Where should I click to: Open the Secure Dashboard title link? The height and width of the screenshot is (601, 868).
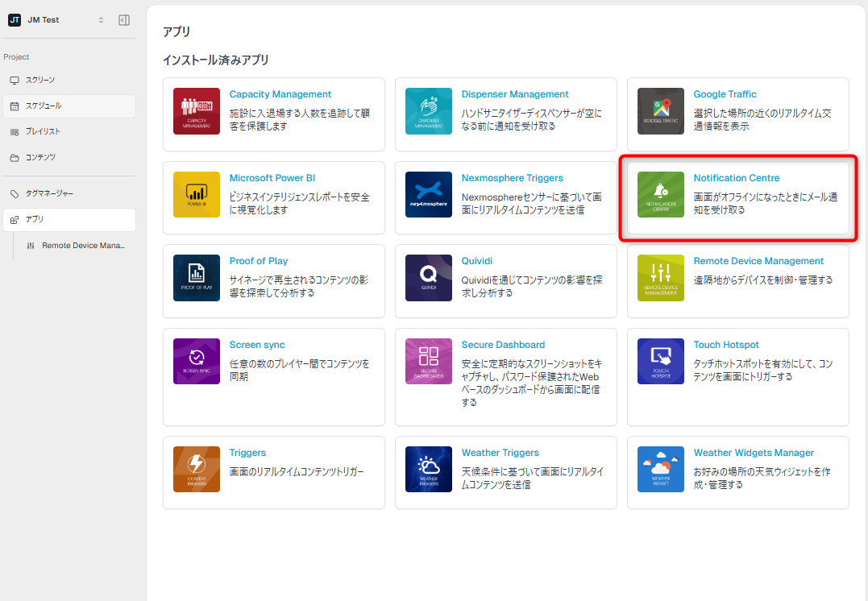(503, 344)
